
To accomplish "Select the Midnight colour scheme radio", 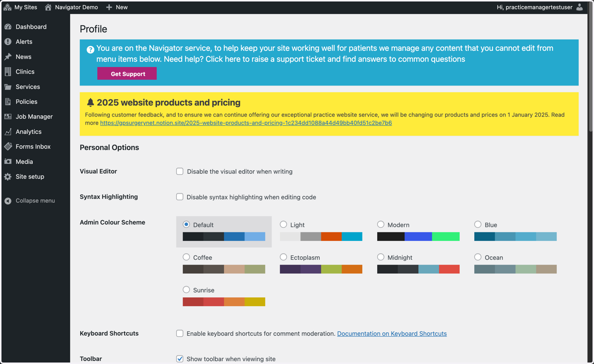I will 381,257.
